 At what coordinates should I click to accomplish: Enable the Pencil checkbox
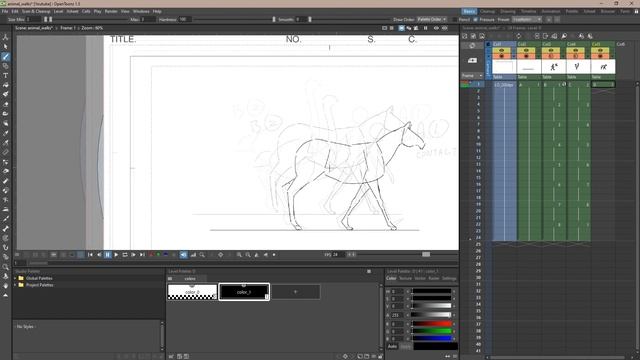[455, 20]
